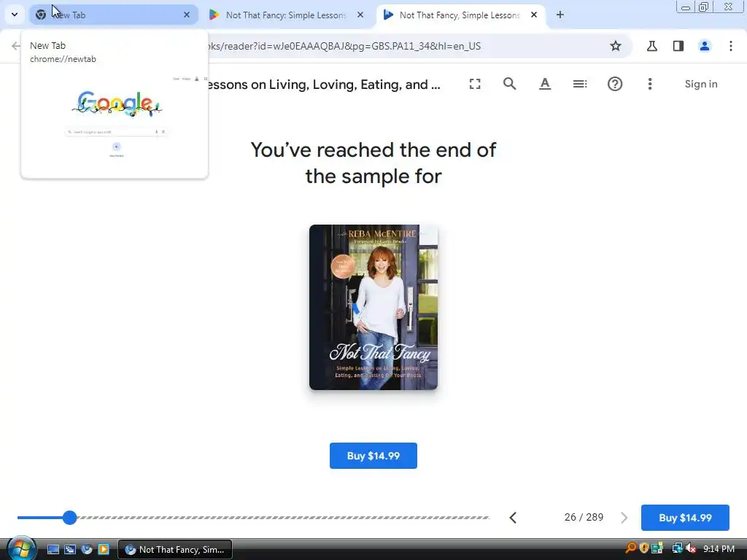Search inside the book with magnifier icon
The height and width of the screenshot is (560, 747).
(510, 85)
